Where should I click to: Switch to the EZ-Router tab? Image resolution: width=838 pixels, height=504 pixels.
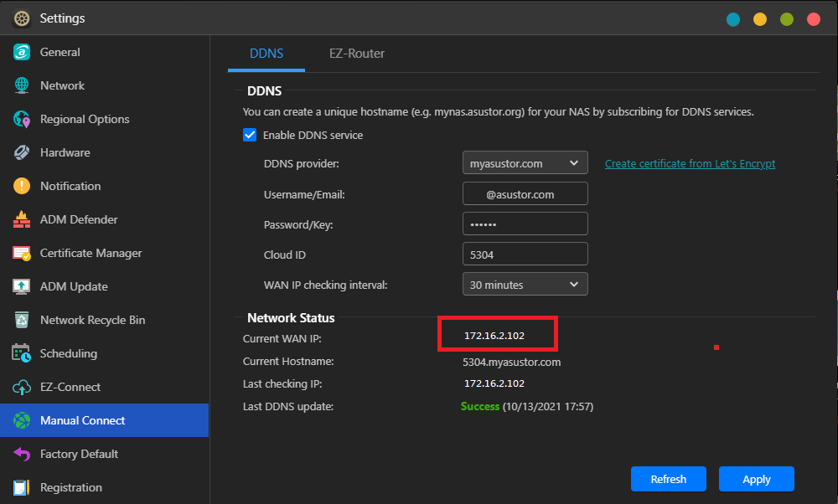[x=356, y=54]
